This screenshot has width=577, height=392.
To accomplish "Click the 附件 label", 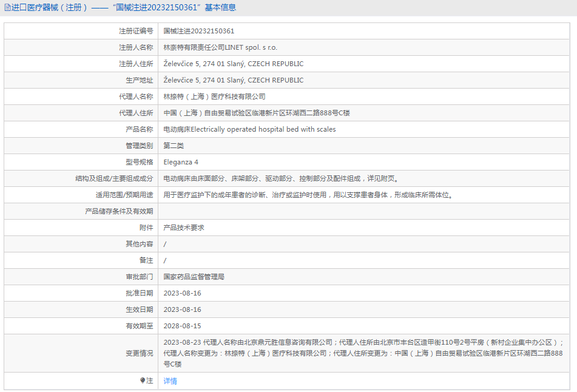I will [x=146, y=228].
